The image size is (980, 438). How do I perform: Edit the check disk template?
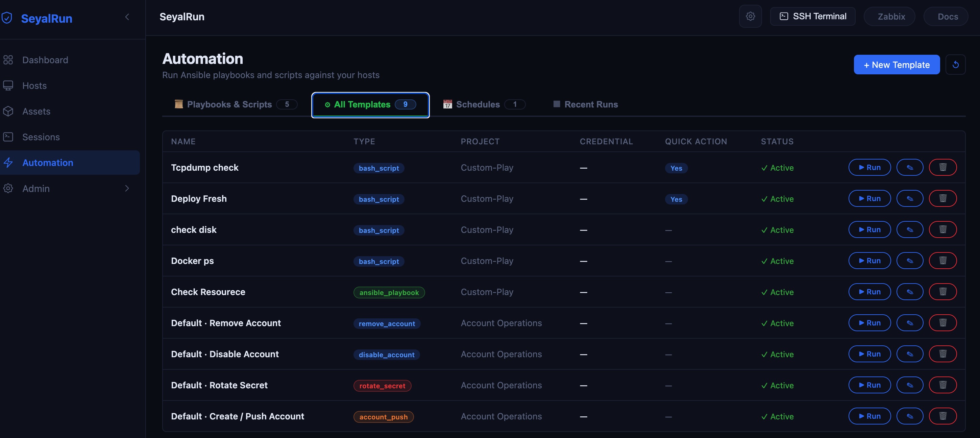click(x=910, y=229)
